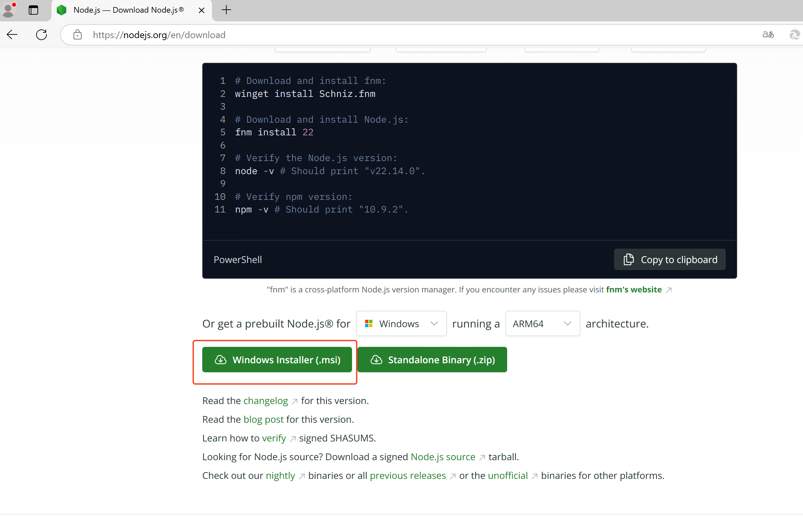The width and height of the screenshot is (803, 532).
Task: Click the 'winget install Schniz.fnm' code line
Action: pyautogui.click(x=305, y=94)
